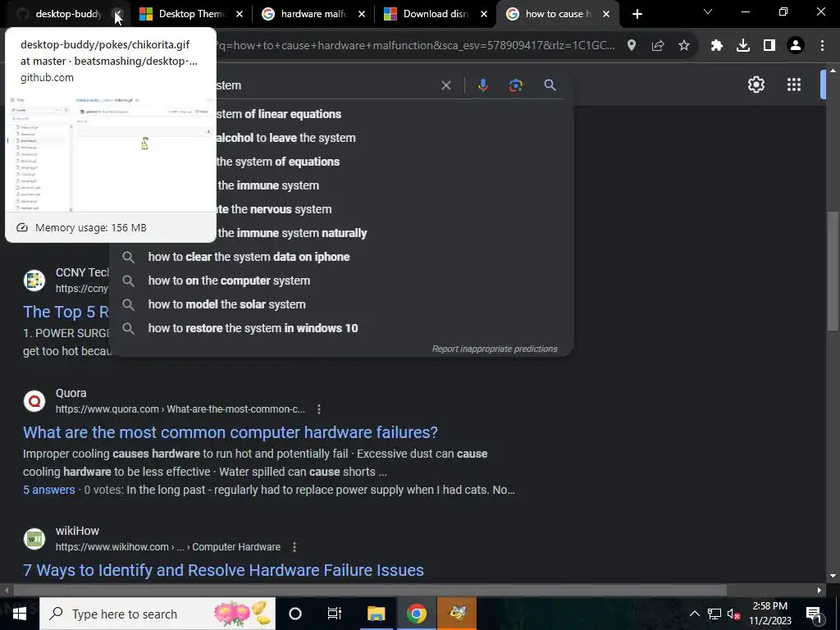Open Task View on the taskbar
Viewport: 840px width, 630px height.
[x=335, y=614]
